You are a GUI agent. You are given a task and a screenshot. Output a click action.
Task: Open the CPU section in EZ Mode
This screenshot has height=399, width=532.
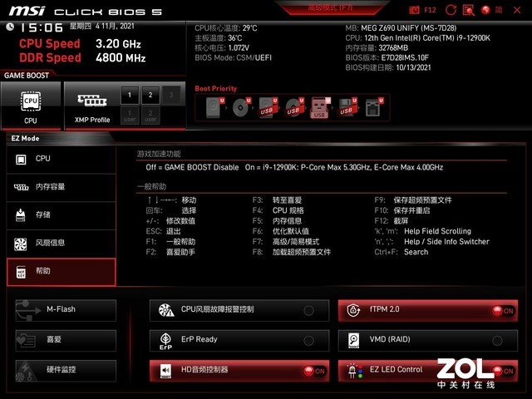61,159
